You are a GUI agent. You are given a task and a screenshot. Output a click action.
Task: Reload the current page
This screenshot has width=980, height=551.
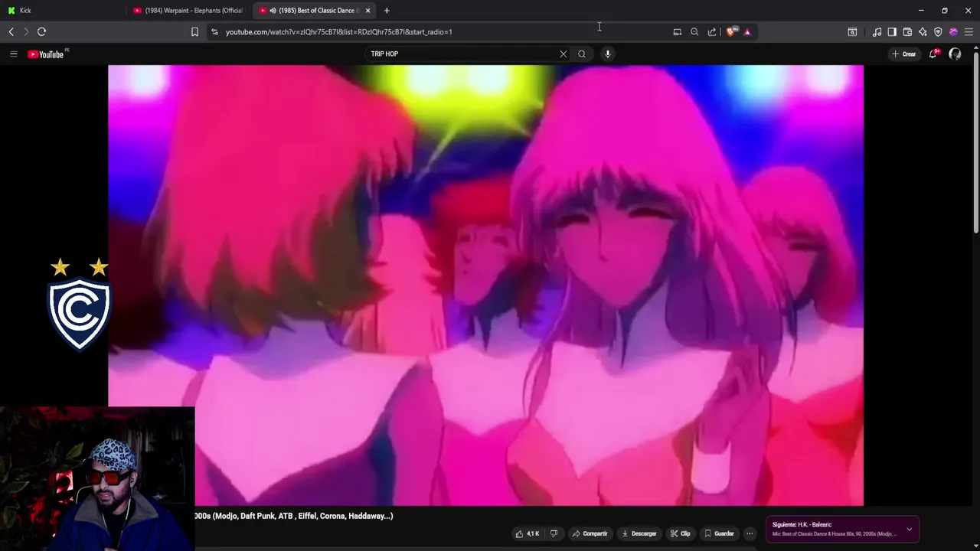[x=42, y=31]
